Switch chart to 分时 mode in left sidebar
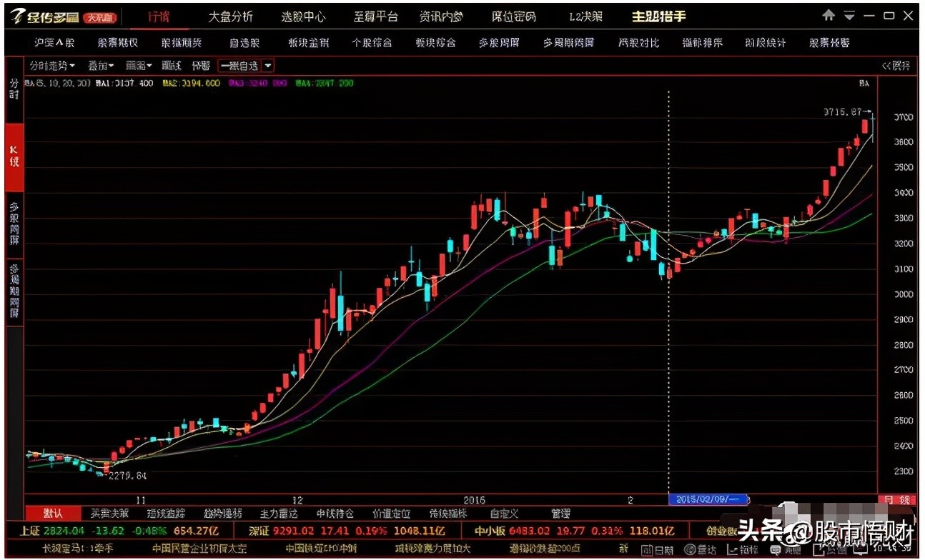Viewport: 925px width, 560px height. point(14,90)
